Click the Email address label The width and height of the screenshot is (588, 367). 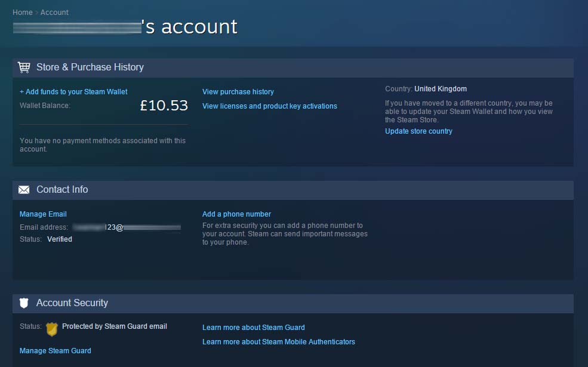pos(44,227)
